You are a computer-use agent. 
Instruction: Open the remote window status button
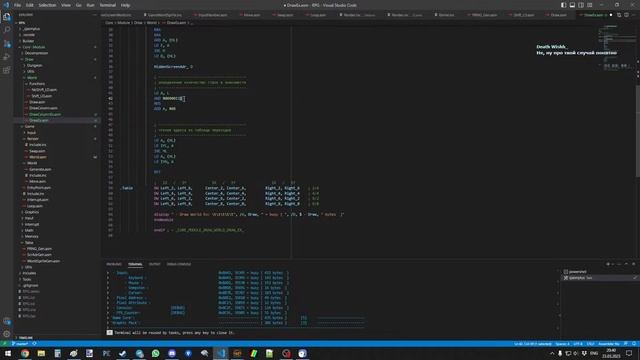click(x=4, y=344)
